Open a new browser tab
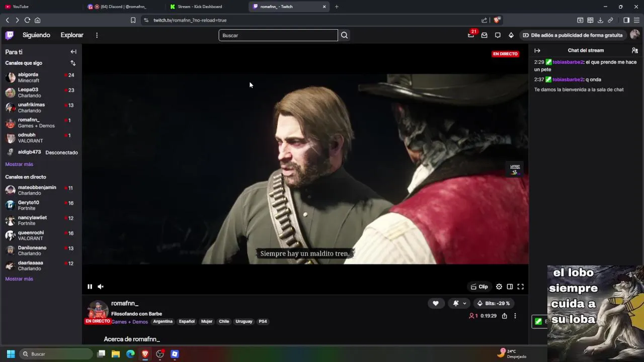Image resolution: width=644 pixels, height=362 pixels. coord(337,7)
